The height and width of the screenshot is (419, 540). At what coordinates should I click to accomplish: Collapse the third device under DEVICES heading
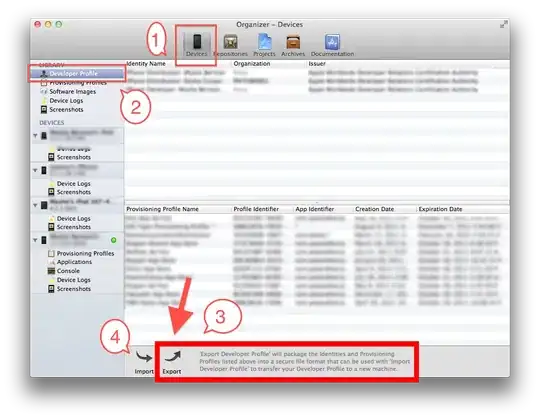(35, 205)
